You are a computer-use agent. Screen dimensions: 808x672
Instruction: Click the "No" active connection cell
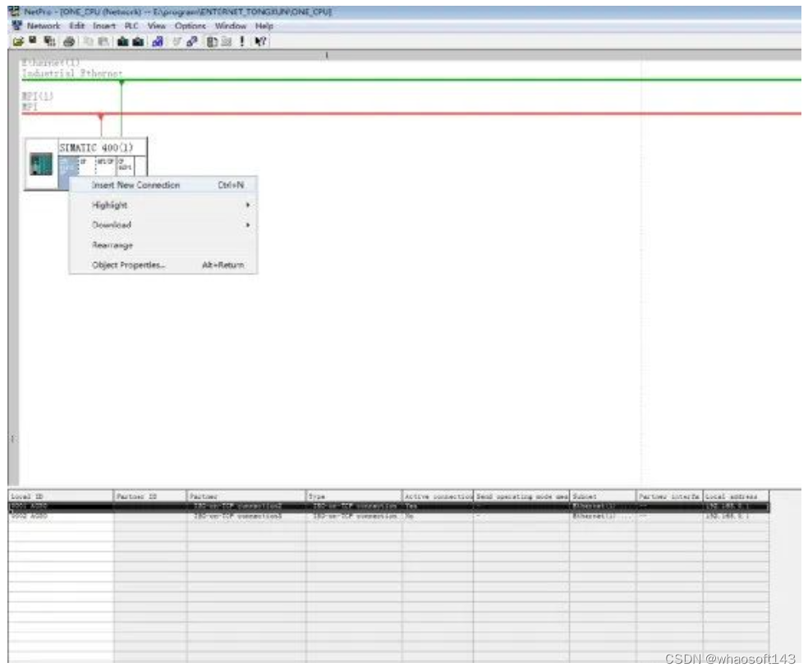[x=438, y=516]
